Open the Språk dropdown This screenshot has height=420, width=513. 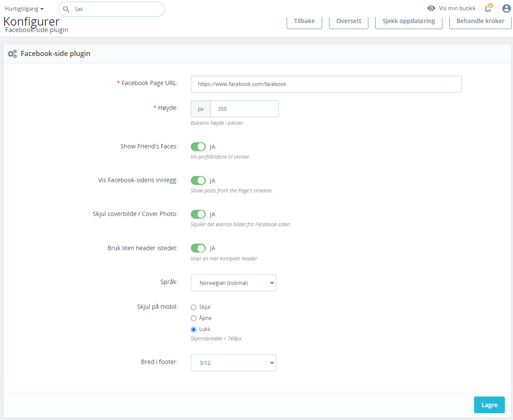coord(233,283)
